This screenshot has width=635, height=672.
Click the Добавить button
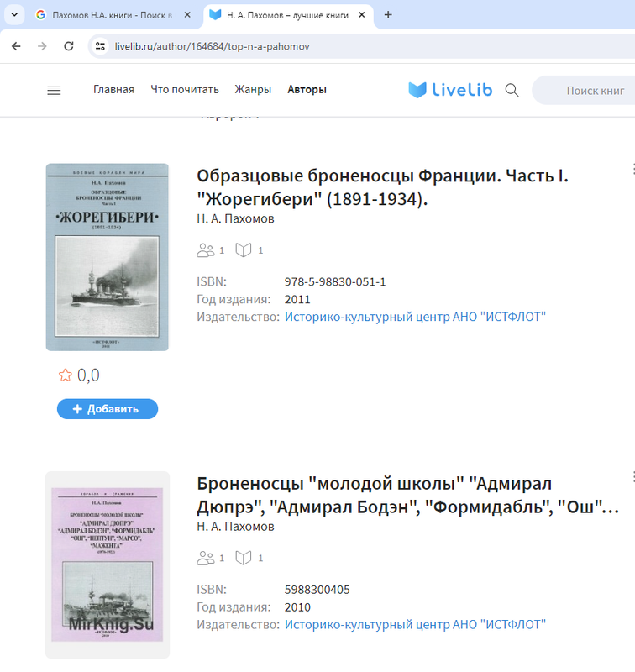(x=108, y=409)
